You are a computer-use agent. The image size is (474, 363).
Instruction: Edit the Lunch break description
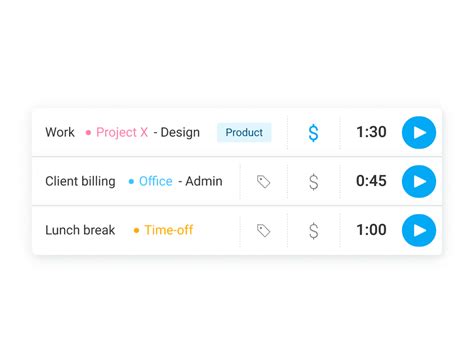click(80, 230)
